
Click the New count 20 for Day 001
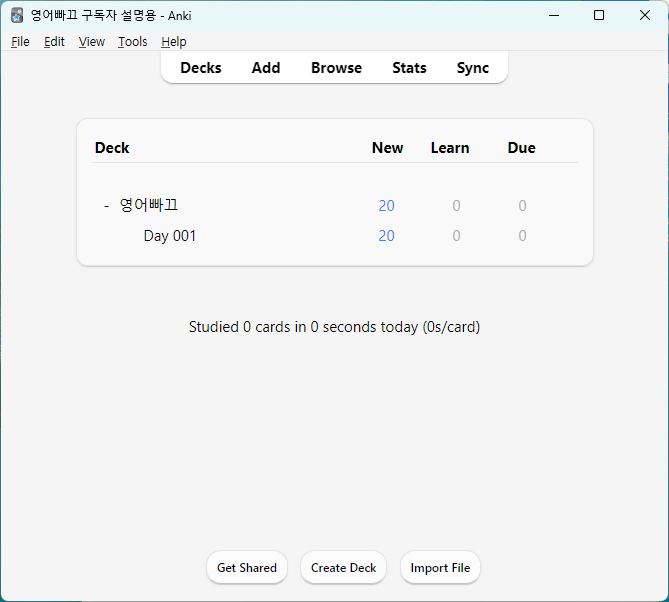(x=387, y=236)
